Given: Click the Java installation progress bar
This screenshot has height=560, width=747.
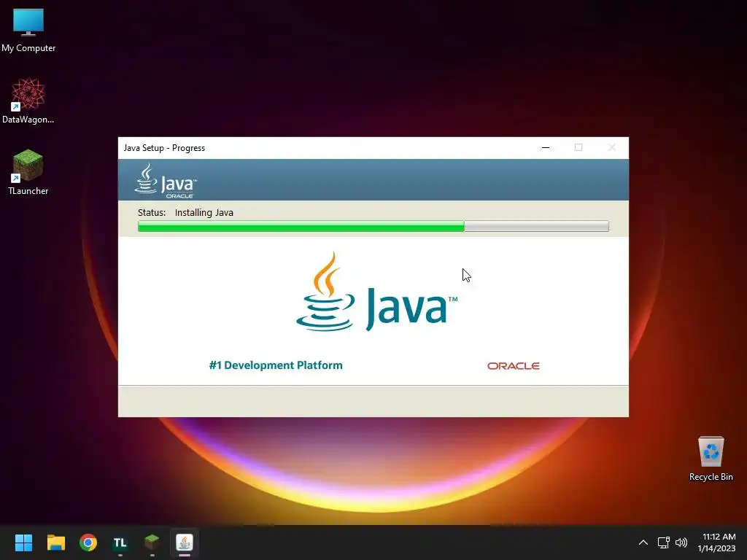Looking at the screenshot, I should click(373, 226).
